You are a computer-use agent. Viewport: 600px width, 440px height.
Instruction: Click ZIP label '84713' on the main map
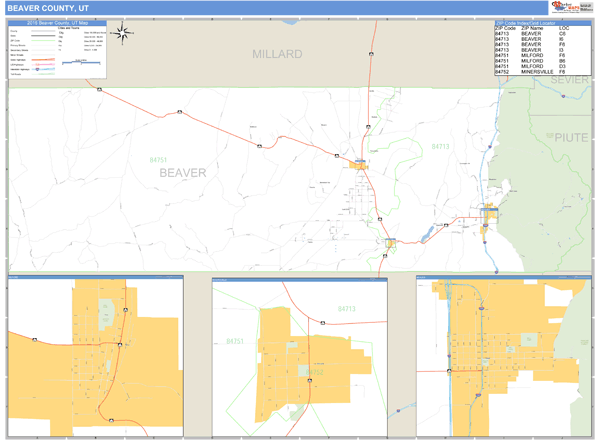click(440, 147)
